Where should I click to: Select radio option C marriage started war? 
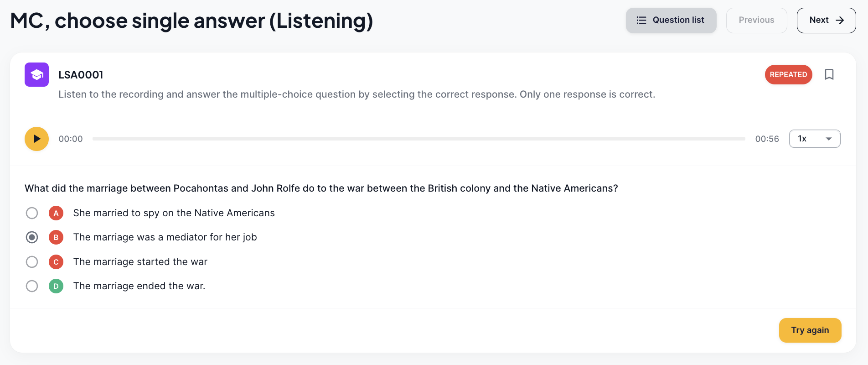pos(32,262)
